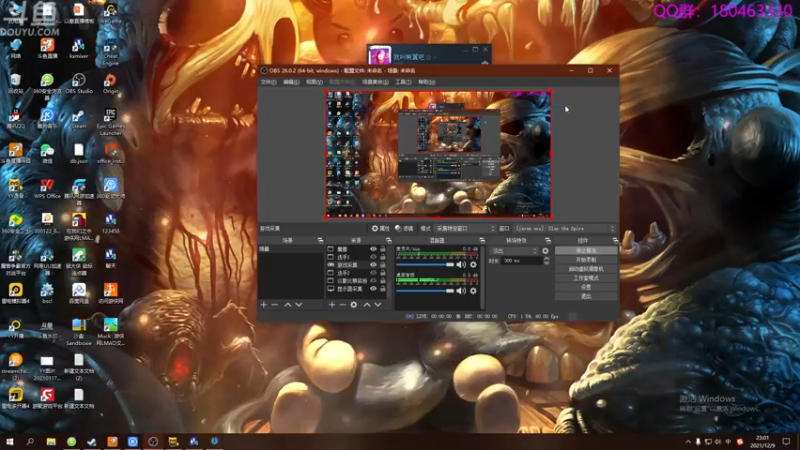The width and height of the screenshot is (800, 450).
Task: Open desktop audio settings gear
Action: click(473, 291)
